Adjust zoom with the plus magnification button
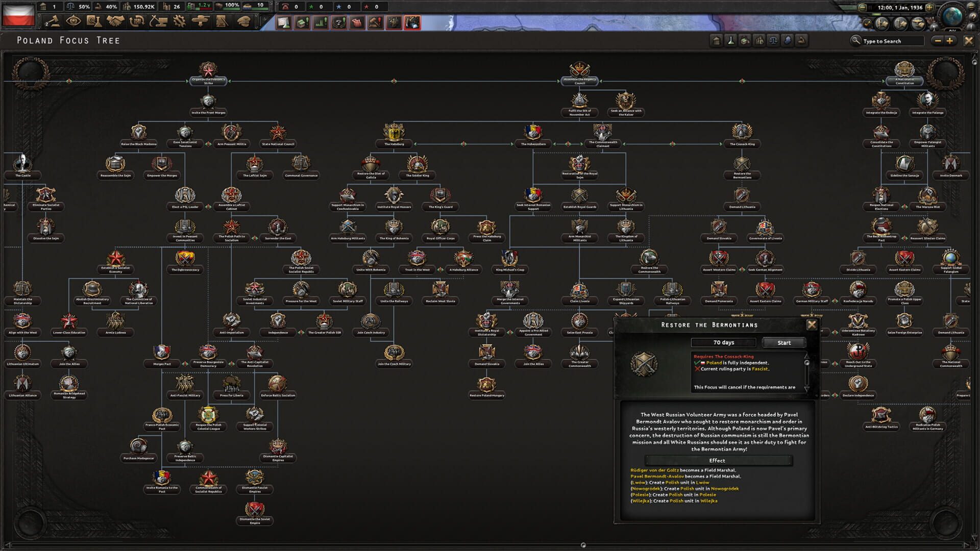Screen dimensions: 980x551 pos(948,41)
